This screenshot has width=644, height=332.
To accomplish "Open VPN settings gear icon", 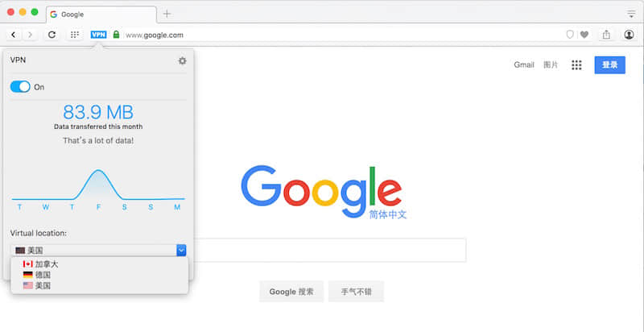I will tap(182, 60).
